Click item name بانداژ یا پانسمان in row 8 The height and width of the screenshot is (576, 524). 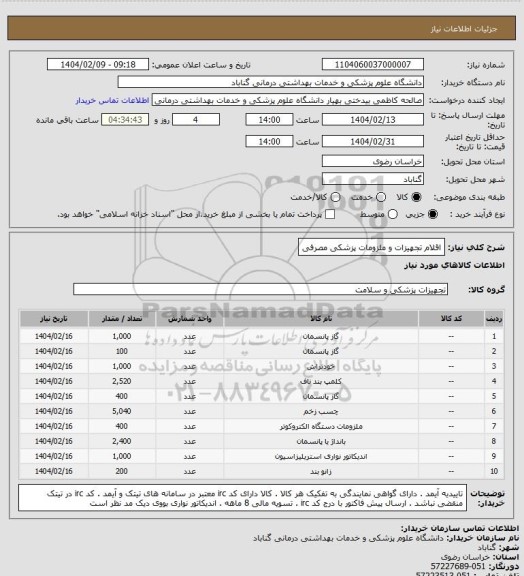coord(321,441)
